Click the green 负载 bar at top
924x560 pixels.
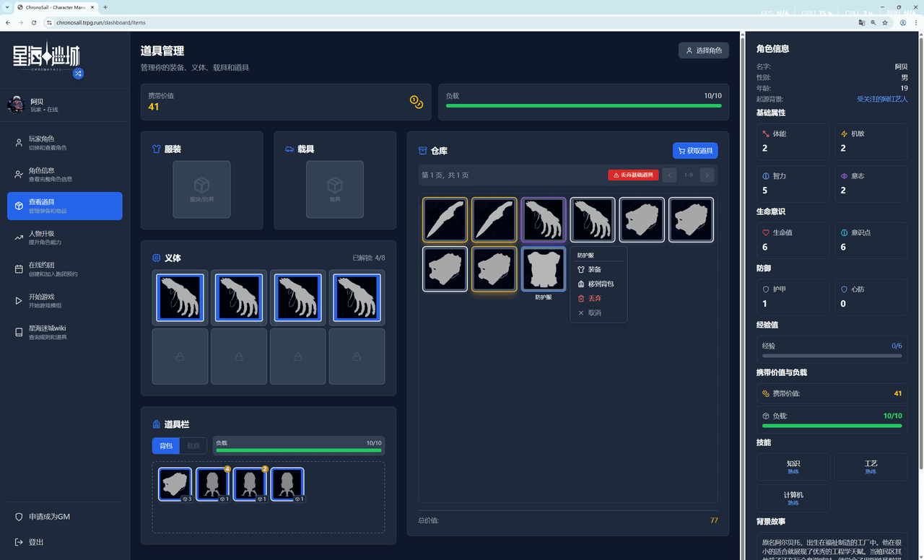pos(583,105)
